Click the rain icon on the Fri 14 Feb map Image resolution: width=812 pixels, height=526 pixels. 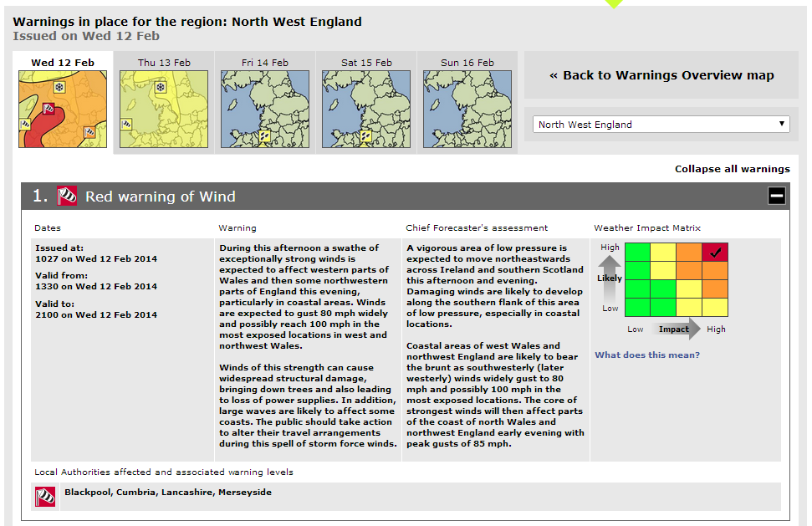[x=264, y=136]
